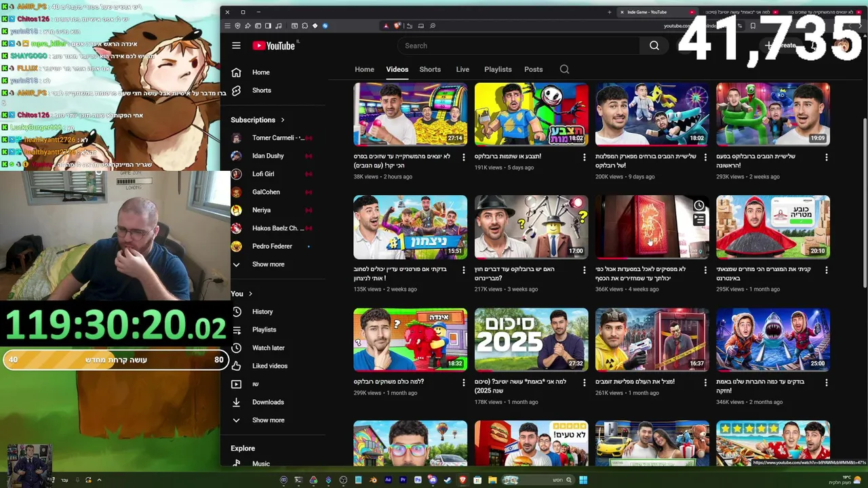
Task: Launch Premiere Pro from the taskbar
Action: click(403, 480)
